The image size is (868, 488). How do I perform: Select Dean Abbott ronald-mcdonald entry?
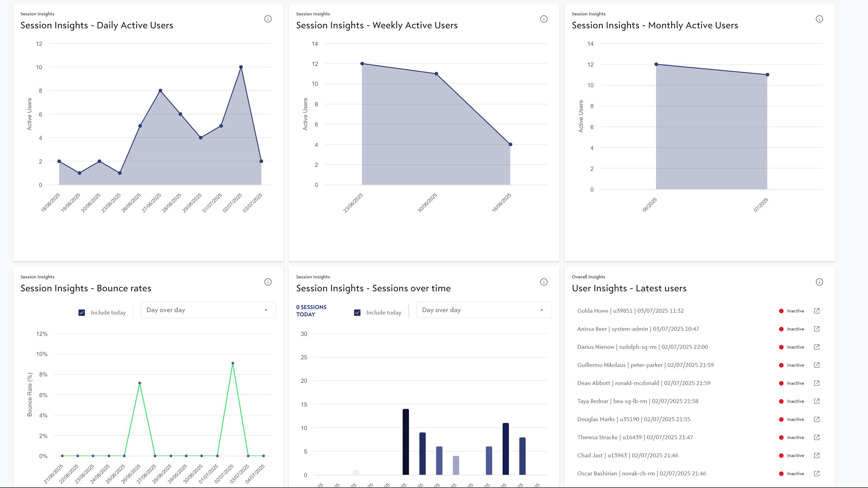pyautogui.click(x=644, y=383)
